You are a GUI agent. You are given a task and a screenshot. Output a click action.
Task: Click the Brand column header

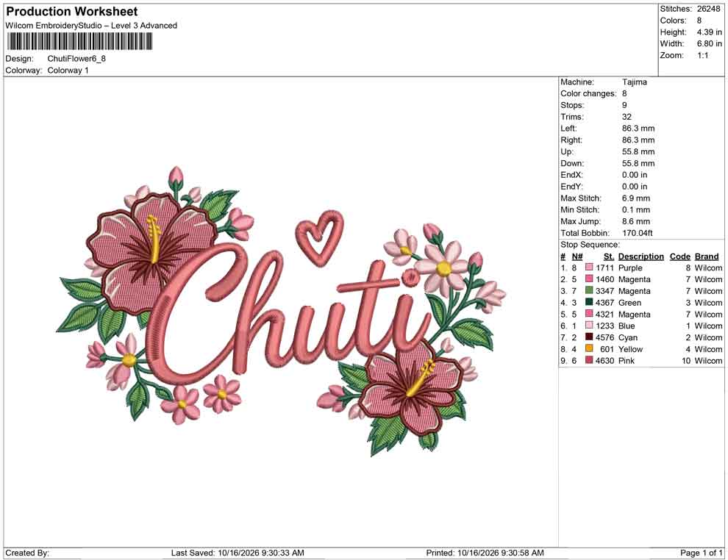[707, 256]
